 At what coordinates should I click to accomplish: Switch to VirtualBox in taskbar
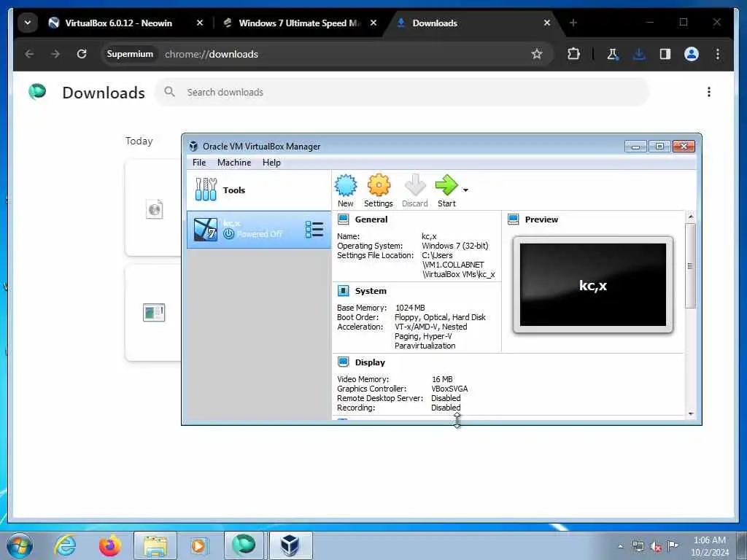(290, 545)
